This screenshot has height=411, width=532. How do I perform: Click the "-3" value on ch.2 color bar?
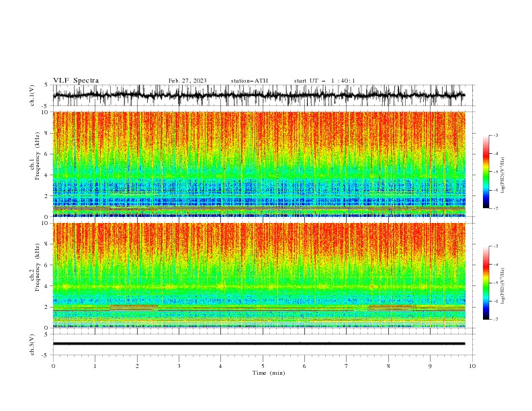[x=496, y=246]
